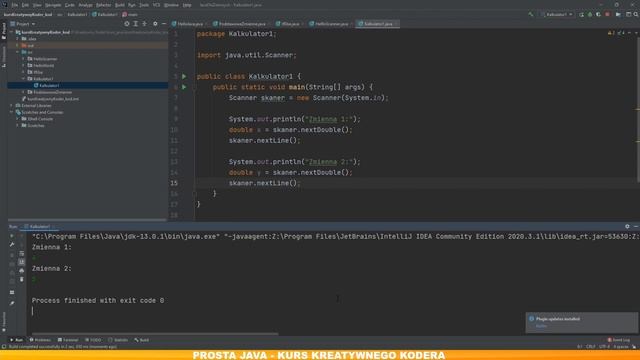
Task: Expand the HelloScanner package node
Action: point(24,59)
